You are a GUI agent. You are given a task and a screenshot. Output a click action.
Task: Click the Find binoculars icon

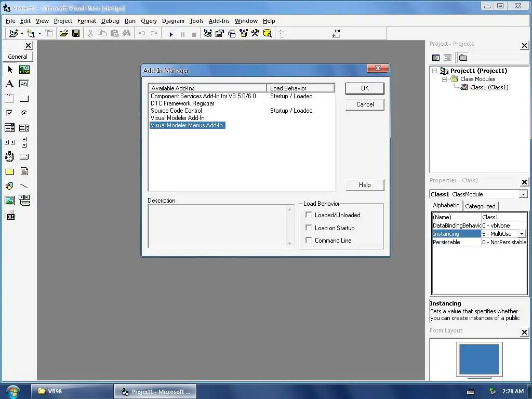[127, 33]
